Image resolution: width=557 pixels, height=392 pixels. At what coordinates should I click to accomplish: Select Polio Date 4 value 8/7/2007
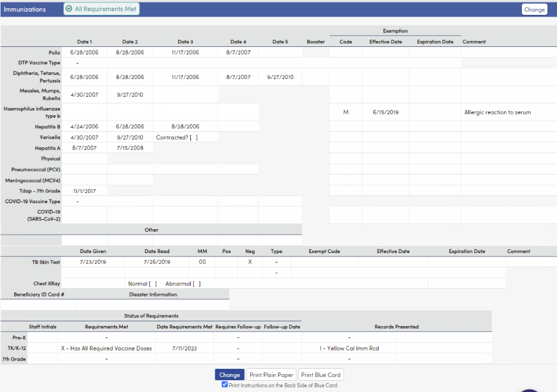pyautogui.click(x=238, y=52)
